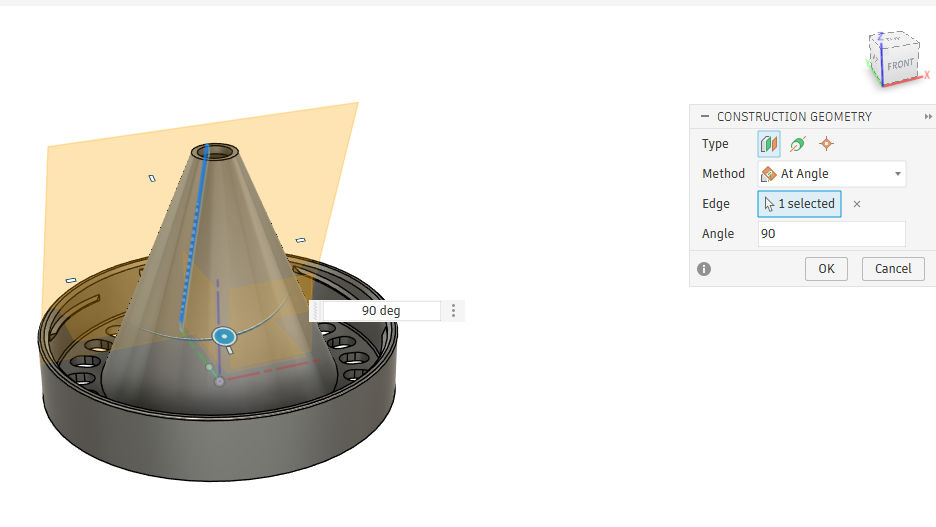Cancel the construction geometry dialog

click(893, 268)
